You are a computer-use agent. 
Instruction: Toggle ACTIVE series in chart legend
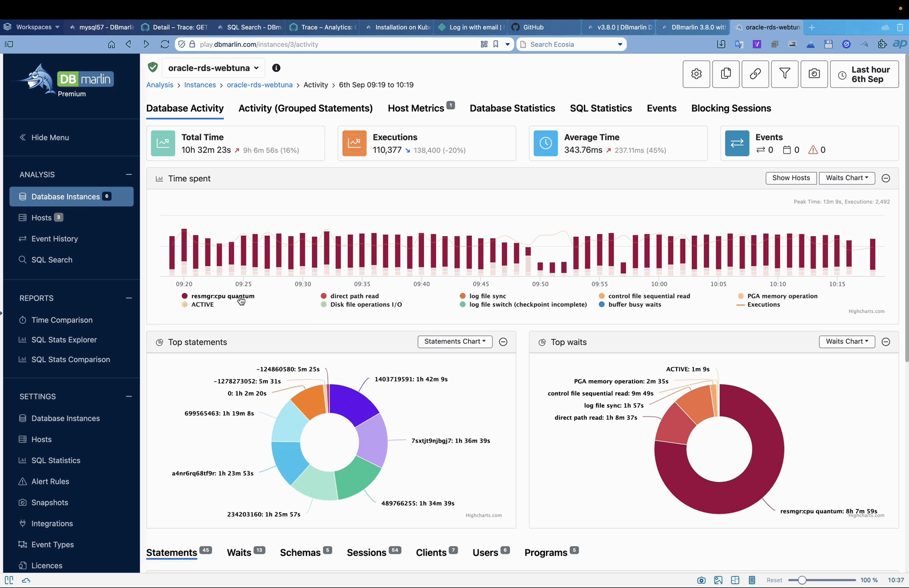[198, 304]
